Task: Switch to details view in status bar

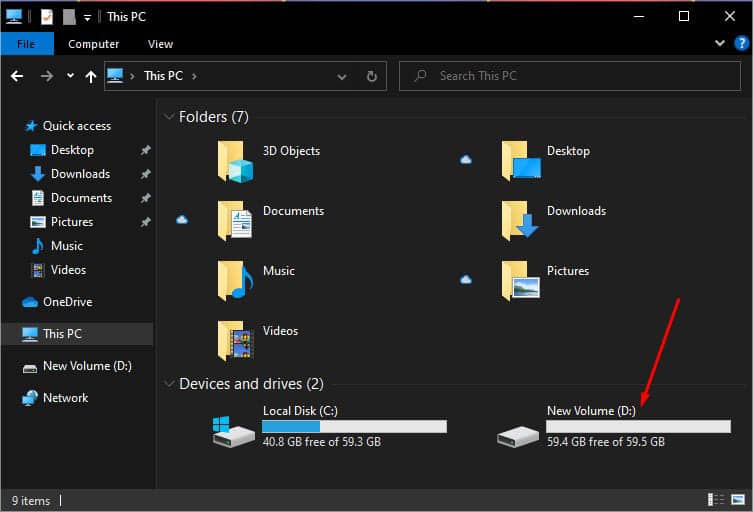Action: click(x=716, y=500)
